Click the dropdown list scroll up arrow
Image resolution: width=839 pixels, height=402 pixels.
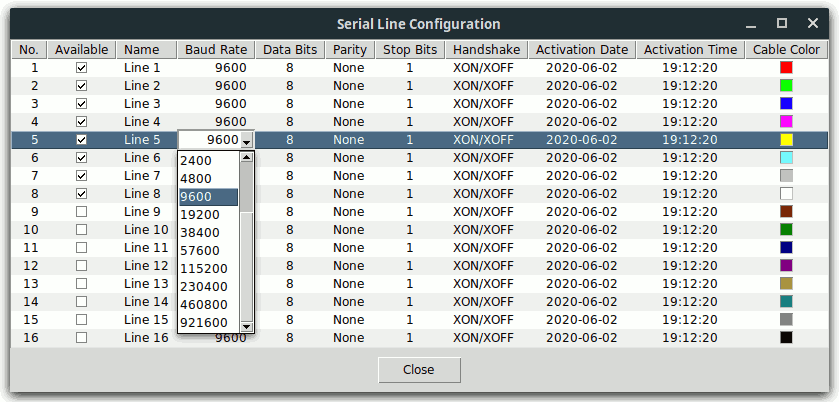(x=247, y=158)
